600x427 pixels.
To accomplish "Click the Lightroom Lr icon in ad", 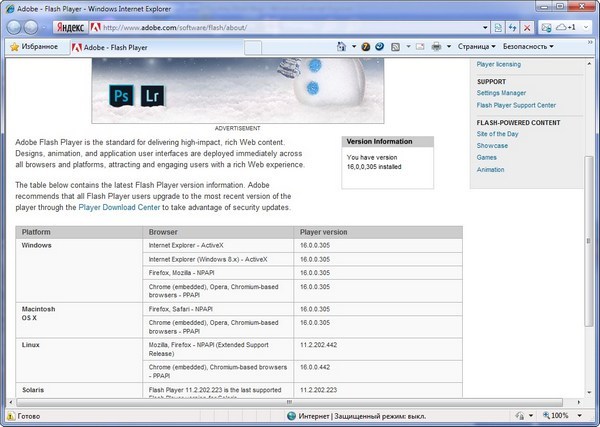I will [152, 96].
